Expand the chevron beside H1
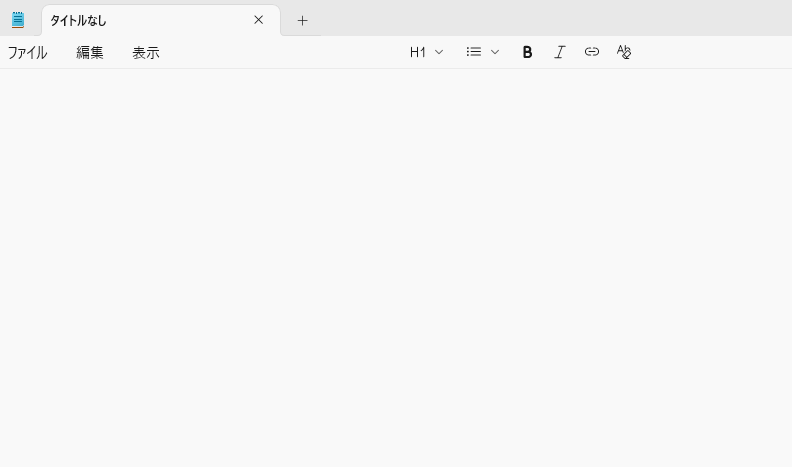The image size is (792, 467). coord(439,52)
